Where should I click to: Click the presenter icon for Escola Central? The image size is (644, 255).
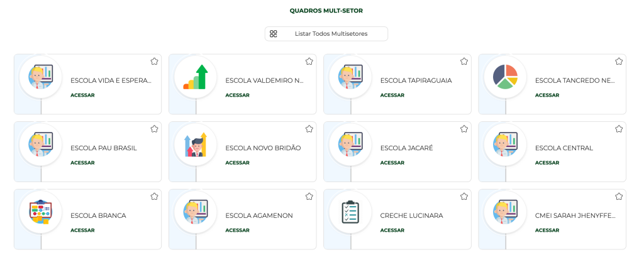(505, 145)
